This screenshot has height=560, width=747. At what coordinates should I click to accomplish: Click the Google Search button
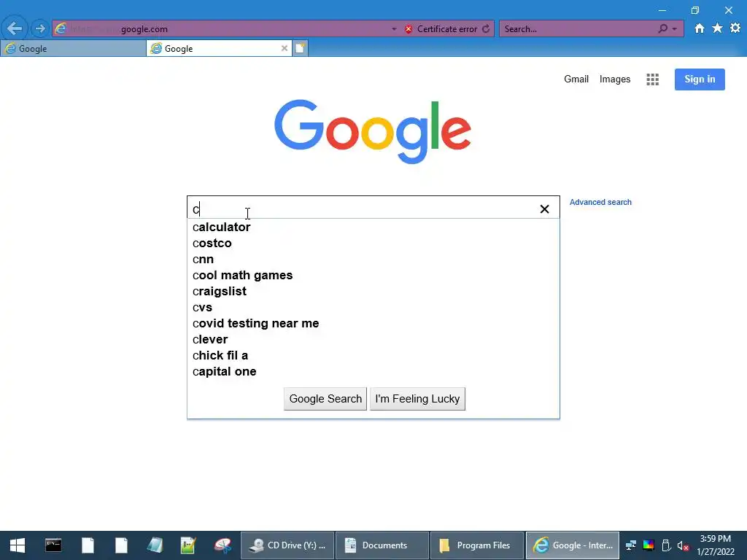(x=325, y=399)
